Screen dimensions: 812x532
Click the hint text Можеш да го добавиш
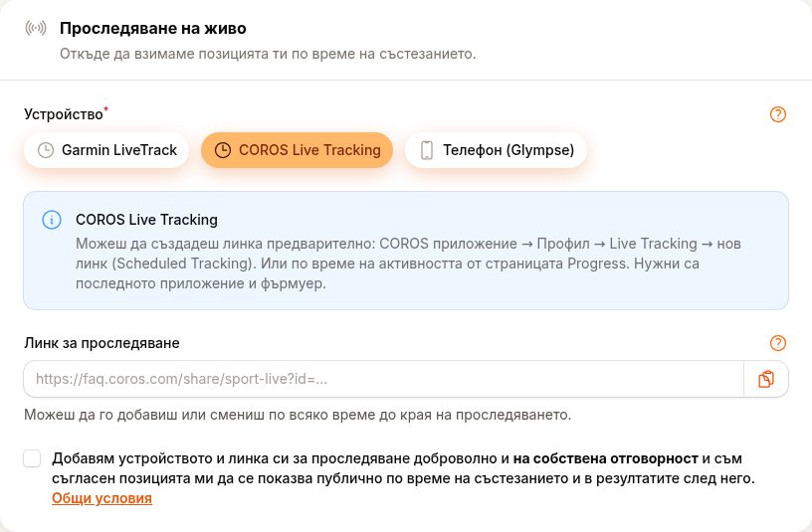pos(298,415)
